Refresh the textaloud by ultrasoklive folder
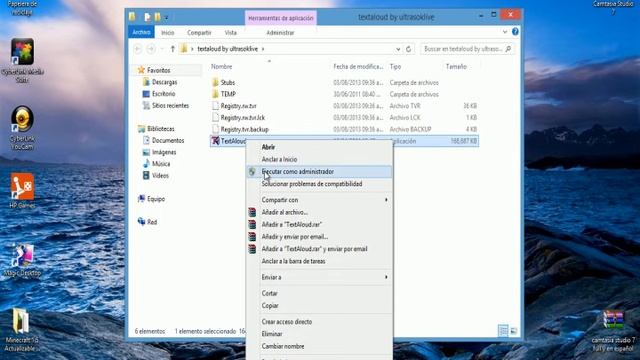Screen dimensions: 640x360 [409, 49]
